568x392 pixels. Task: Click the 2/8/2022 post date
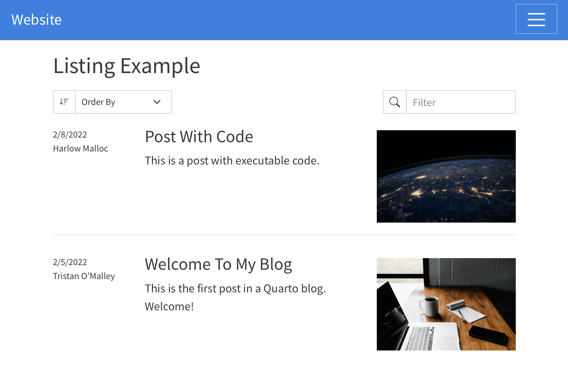tap(70, 135)
